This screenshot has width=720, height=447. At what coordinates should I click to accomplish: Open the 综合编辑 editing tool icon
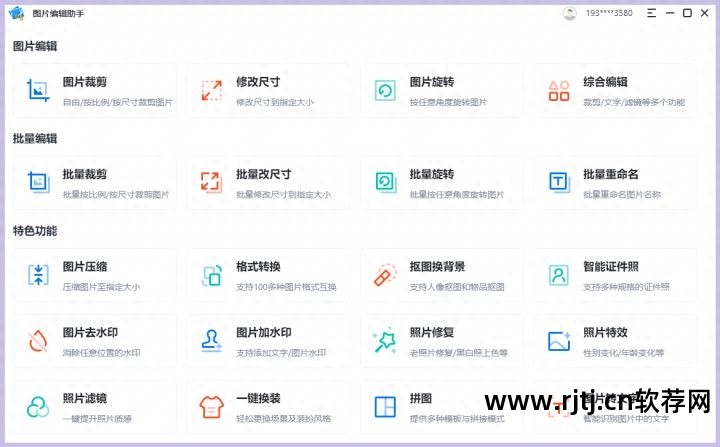[x=559, y=91]
